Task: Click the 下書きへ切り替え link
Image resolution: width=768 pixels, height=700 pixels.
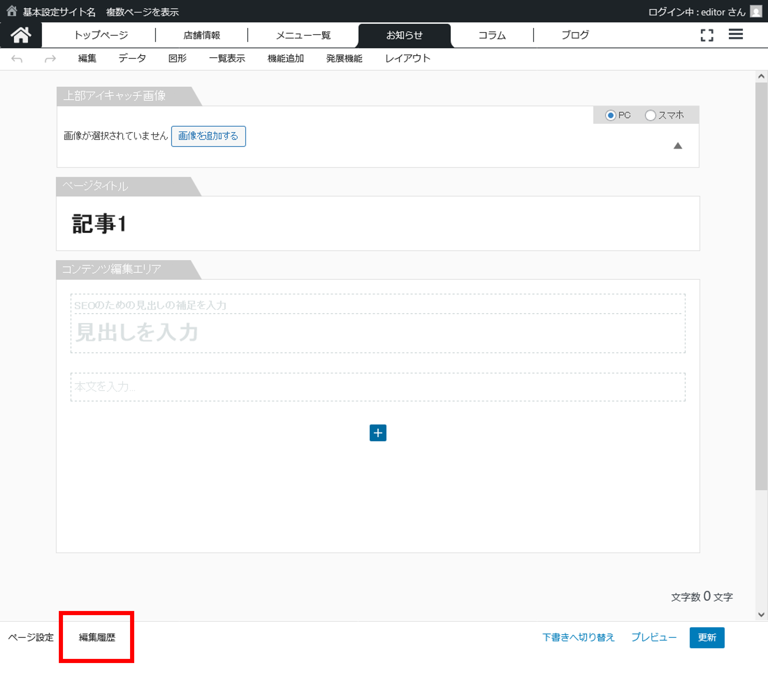Action: [578, 637]
